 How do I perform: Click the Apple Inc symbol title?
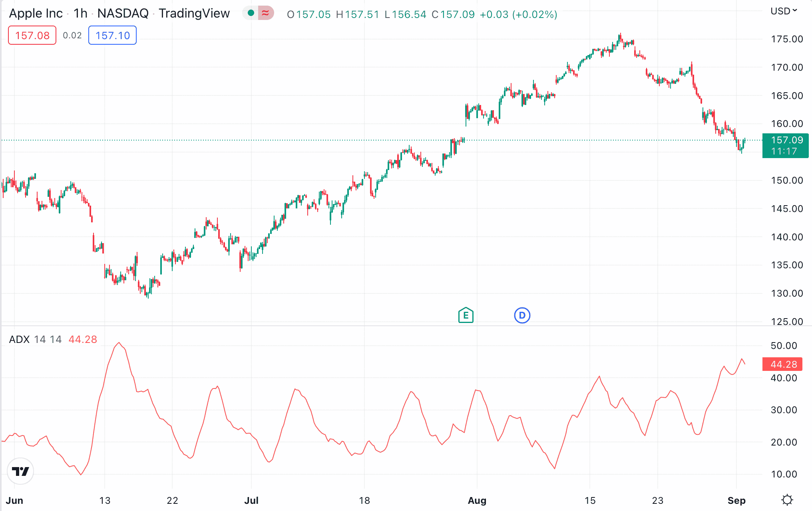coord(36,14)
